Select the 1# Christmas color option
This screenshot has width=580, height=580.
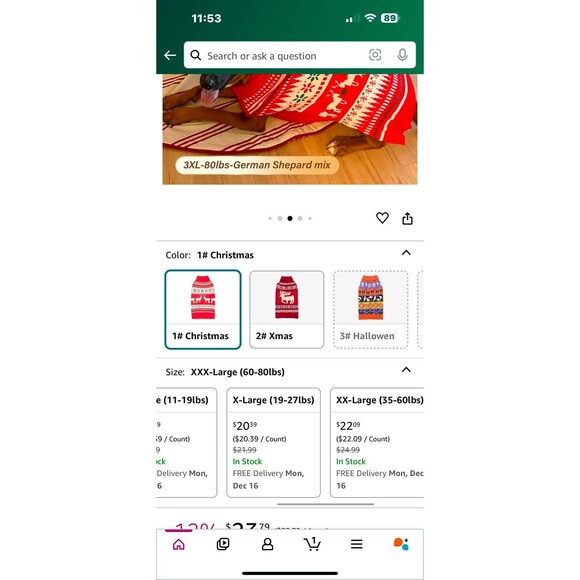[x=203, y=309]
